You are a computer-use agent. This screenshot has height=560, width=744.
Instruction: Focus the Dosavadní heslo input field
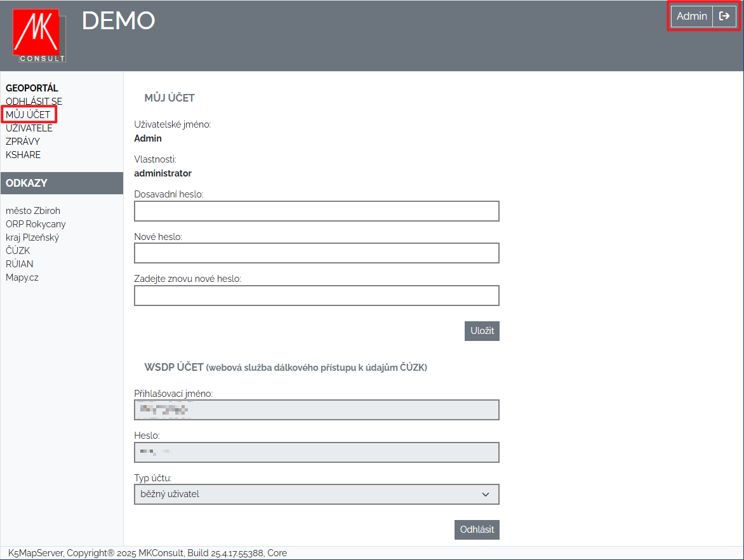pos(316,211)
